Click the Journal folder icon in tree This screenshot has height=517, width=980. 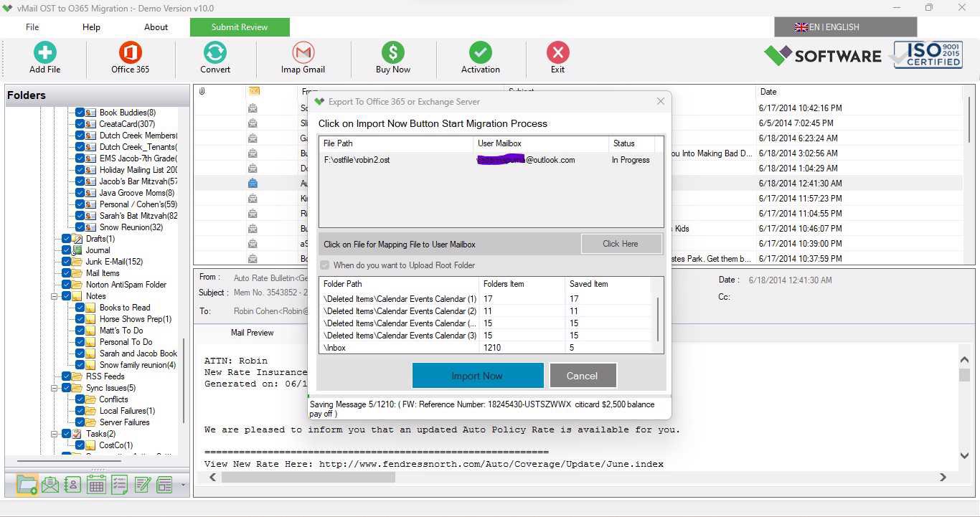[x=77, y=250]
